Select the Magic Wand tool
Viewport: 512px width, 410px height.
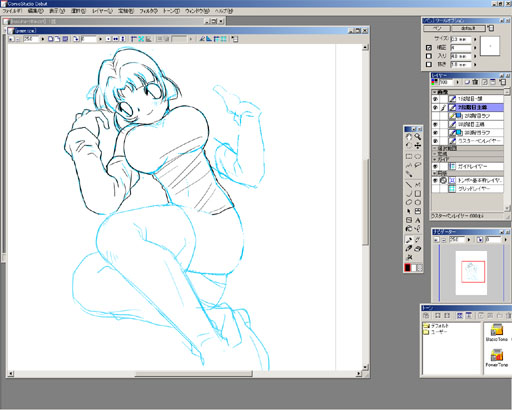click(409, 174)
